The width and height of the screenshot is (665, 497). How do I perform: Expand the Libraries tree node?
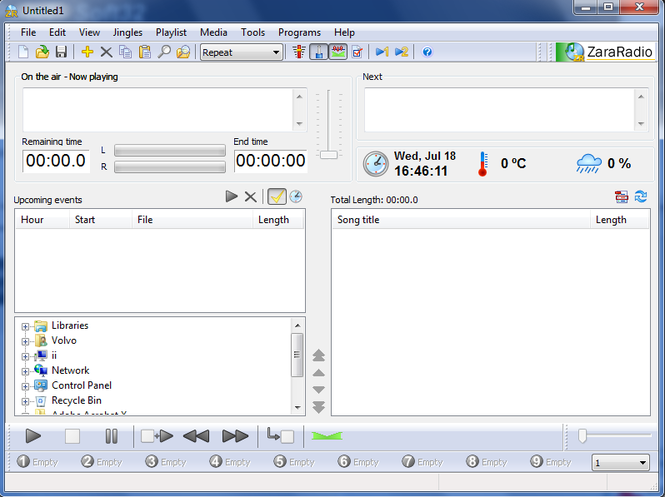25,327
